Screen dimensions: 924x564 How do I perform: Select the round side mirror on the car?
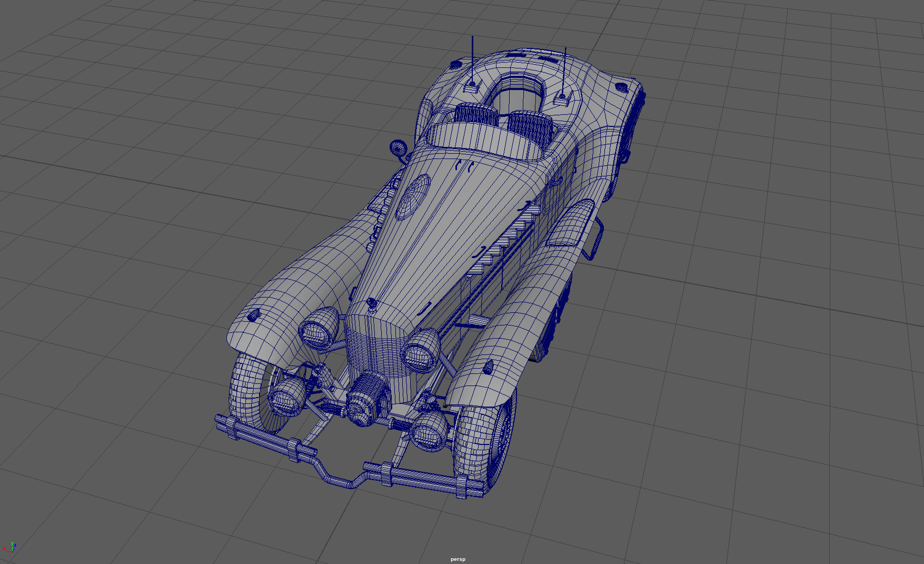click(x=397, y=147)
